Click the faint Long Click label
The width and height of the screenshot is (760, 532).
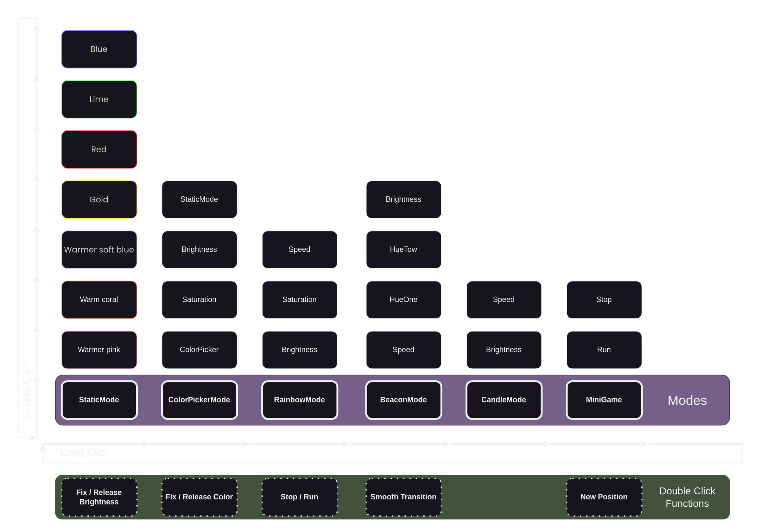(x=85, y=453)
